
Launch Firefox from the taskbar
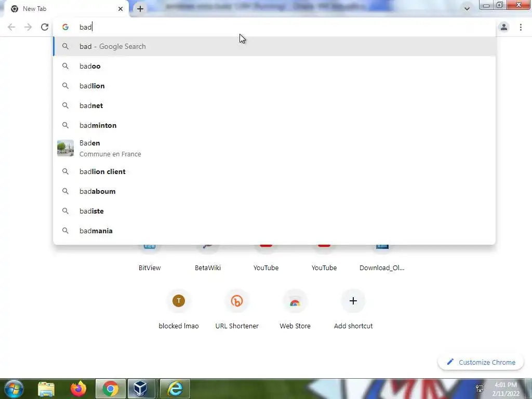(78, 389)
